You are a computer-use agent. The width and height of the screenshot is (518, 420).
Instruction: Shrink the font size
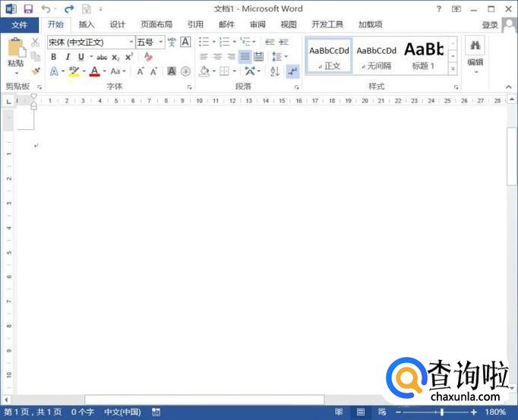(154, 71)
